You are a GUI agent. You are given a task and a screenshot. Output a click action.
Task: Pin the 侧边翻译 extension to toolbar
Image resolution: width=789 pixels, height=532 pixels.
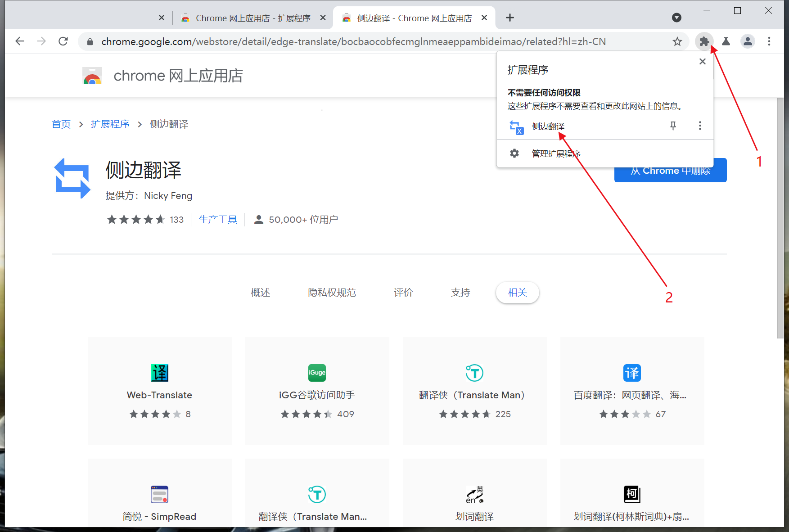click(673, 126)
